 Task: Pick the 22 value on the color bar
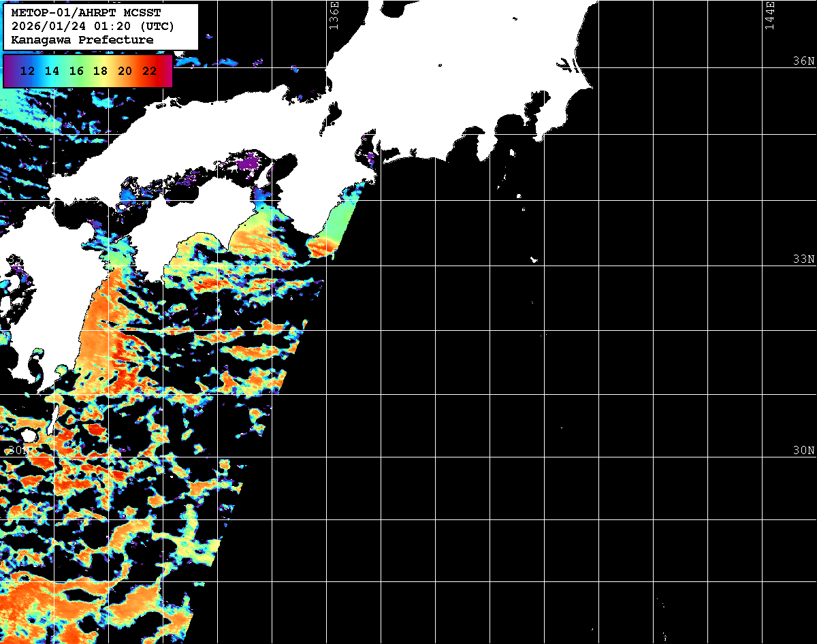150,71
